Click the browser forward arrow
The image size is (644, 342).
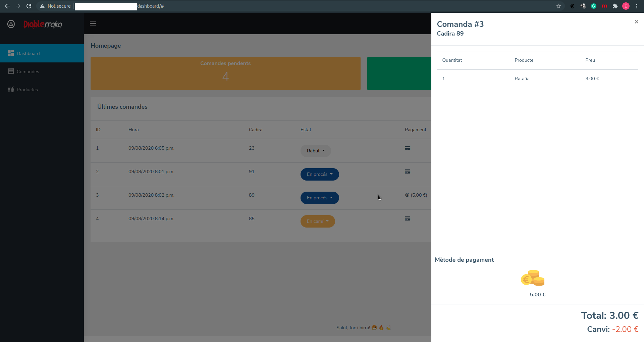pos(18,6)
